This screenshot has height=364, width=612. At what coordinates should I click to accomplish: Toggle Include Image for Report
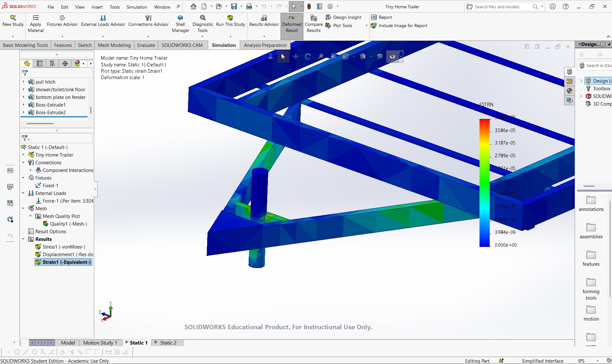(399, 26)
